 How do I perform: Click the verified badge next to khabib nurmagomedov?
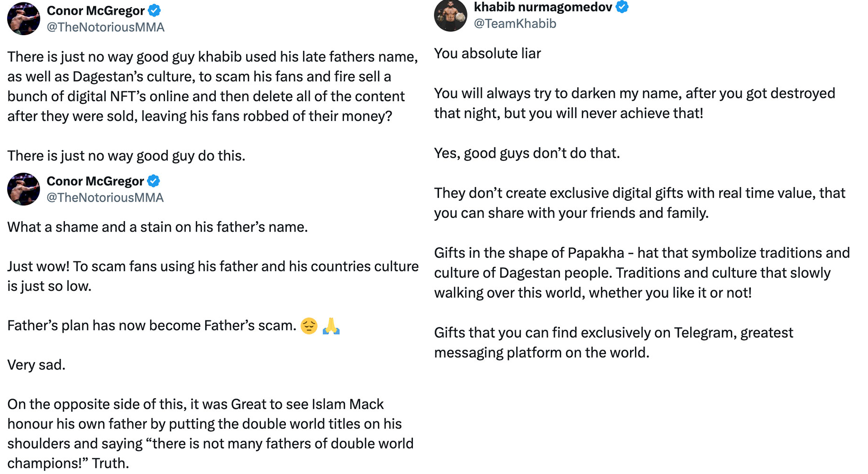click(x=622, y=7)
